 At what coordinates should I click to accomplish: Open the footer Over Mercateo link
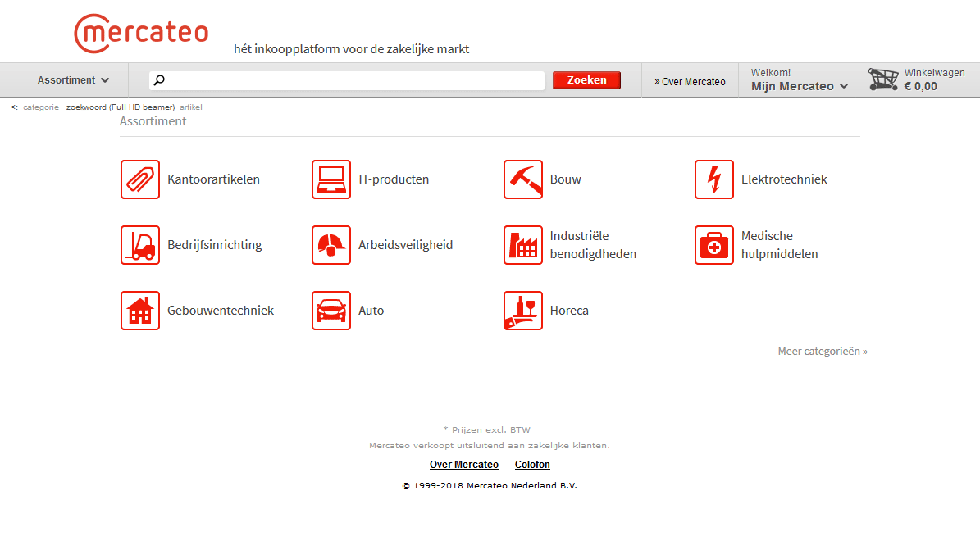(463, 465)
